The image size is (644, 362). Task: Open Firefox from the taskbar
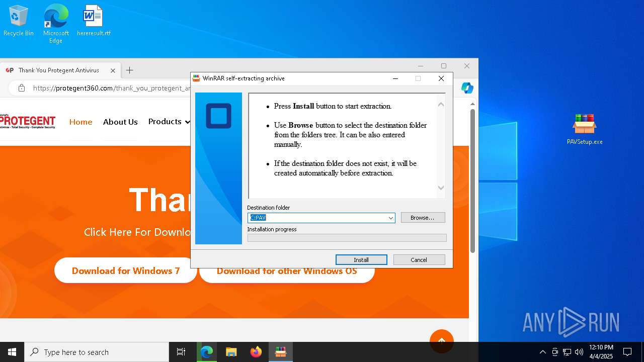click(256, 352)
